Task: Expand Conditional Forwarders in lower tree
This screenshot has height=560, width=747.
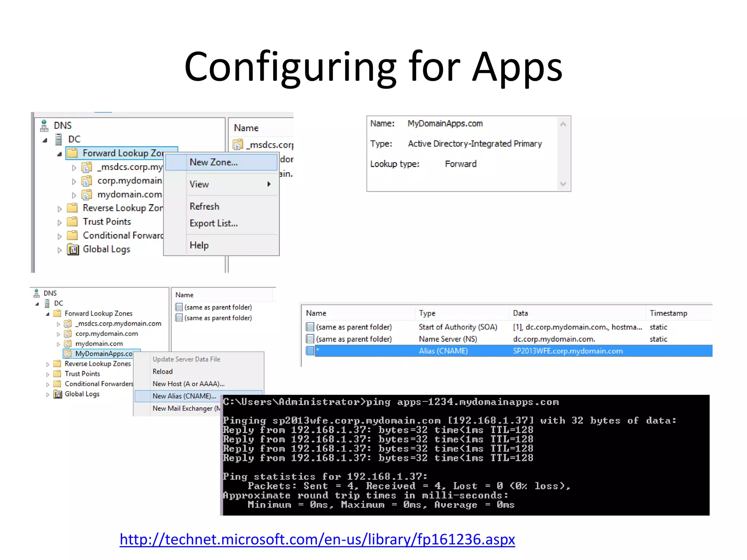Action: [47, 384]
